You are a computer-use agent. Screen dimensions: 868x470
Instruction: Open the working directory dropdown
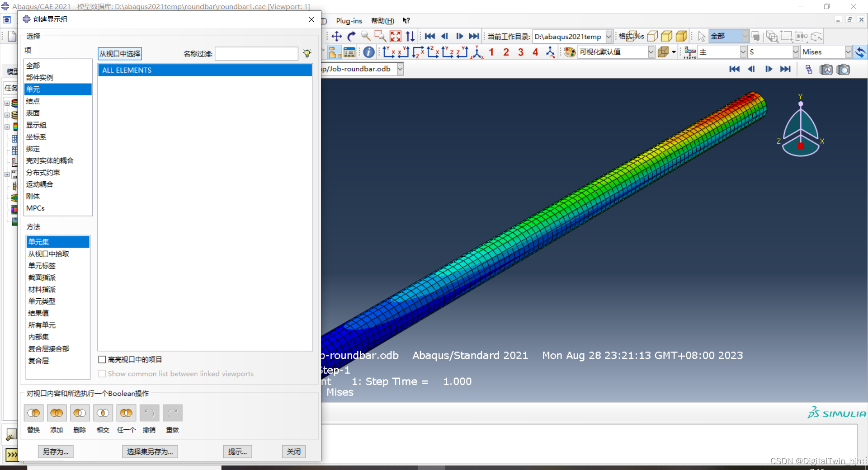tap(609, 37)
